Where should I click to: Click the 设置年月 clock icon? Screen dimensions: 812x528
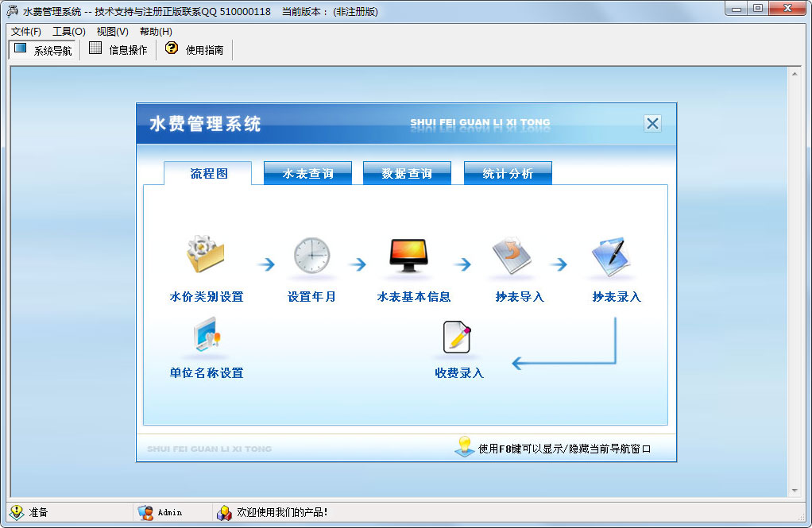click(x=311, y=256)
